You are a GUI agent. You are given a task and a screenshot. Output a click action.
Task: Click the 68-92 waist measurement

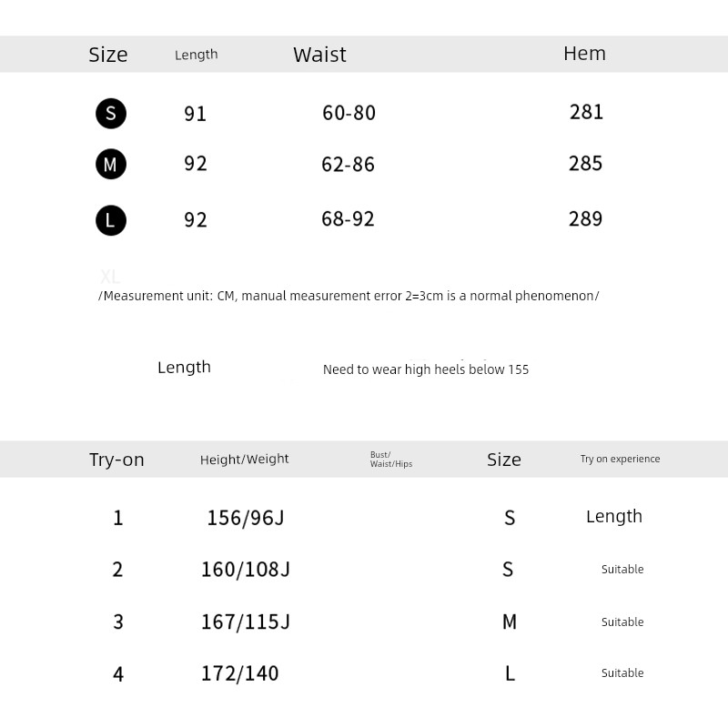pos(348,219)
